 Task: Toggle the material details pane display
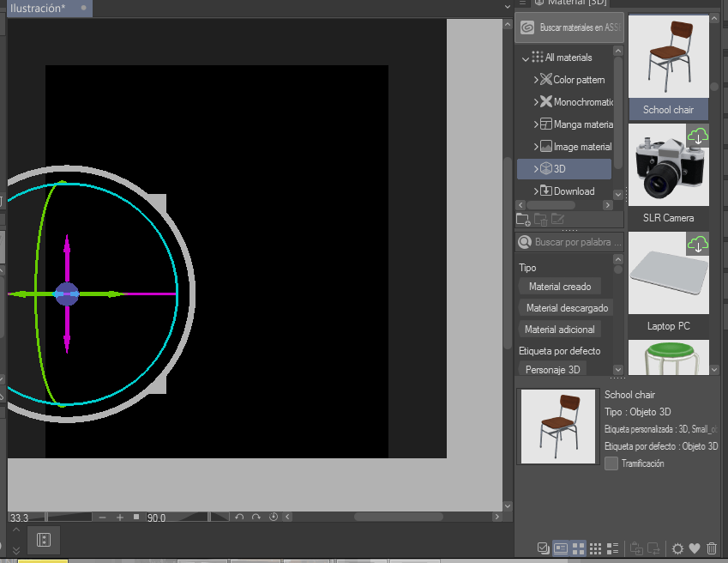(561, 548)
